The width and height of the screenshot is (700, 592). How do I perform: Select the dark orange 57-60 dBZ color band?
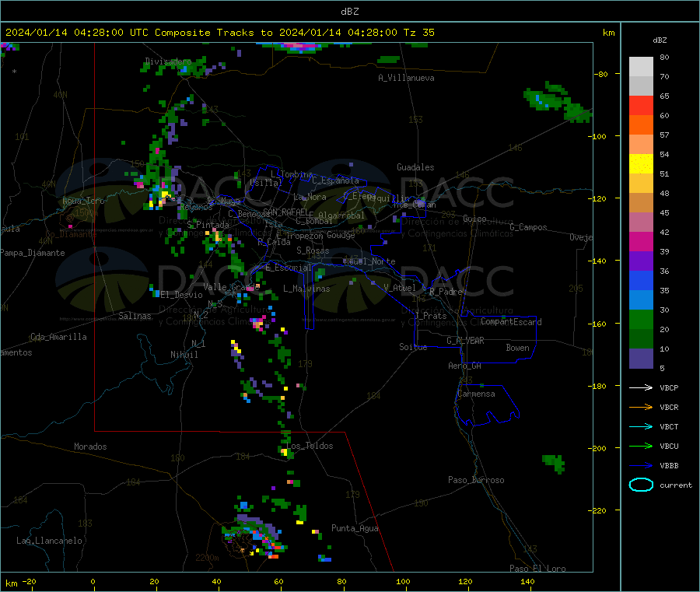pos(641,125)
